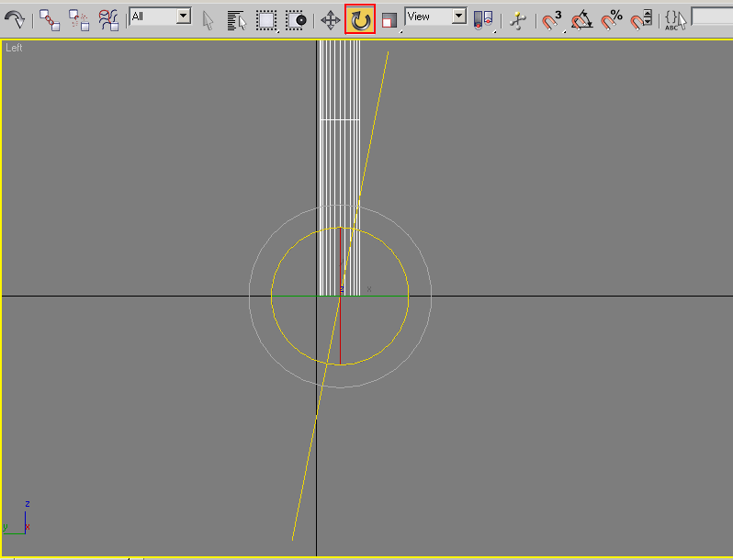The height and width of the screenshot is (560, 733).
Task: Open the 'All' selection filter dropdown
Action: (x=160, y=17)
